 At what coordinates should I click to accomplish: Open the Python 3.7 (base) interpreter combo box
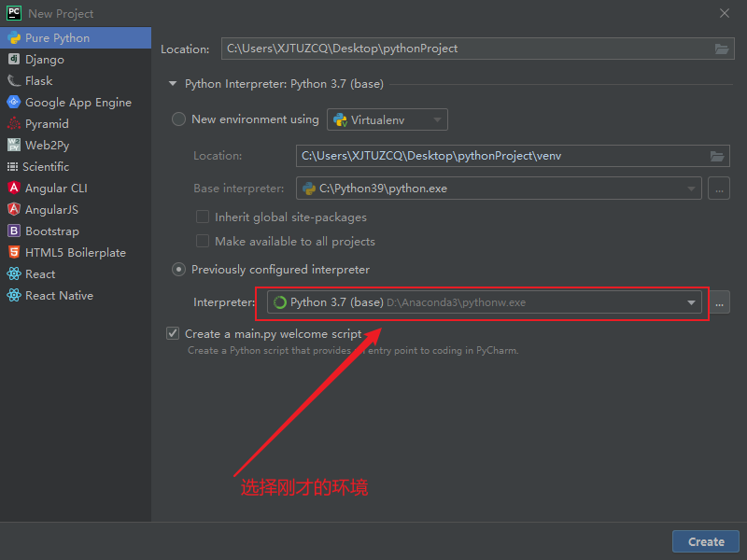pos(484,302)
